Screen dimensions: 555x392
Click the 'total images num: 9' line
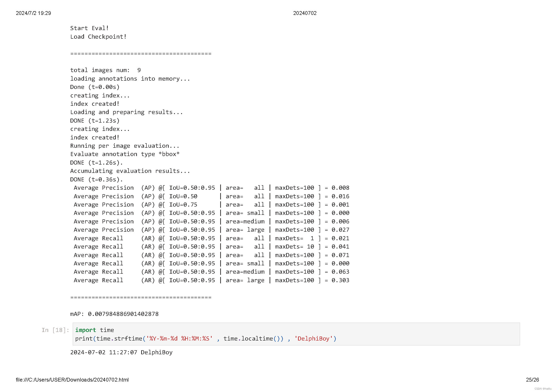coord(105,70)
